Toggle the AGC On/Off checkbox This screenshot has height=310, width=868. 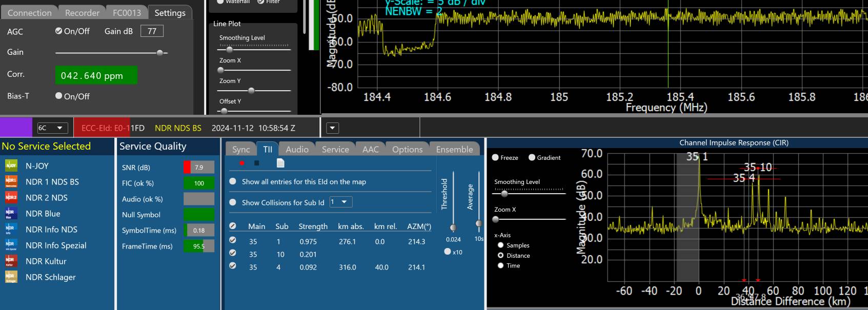point(59,31)
